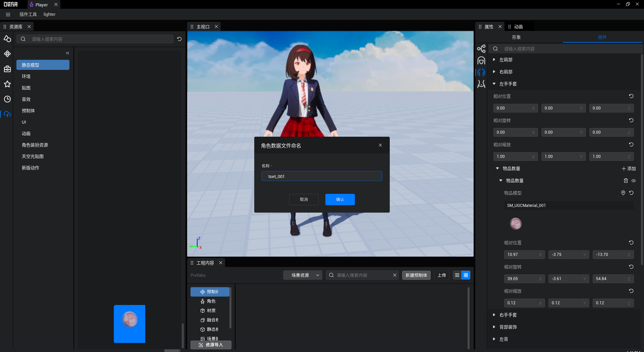Screen dimensions: 644x352
Task: Select body pose icon in properties panel
Action: [x=481, y=84]
